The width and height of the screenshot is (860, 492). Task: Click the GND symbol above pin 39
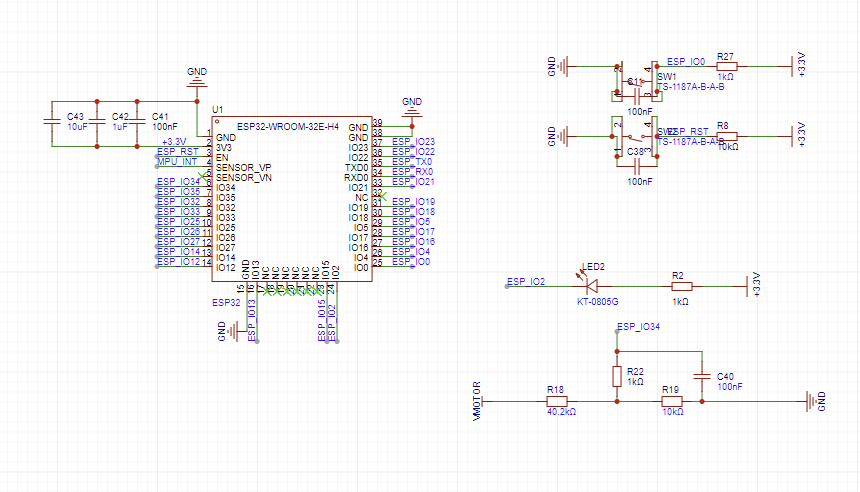tap(412, 112)
